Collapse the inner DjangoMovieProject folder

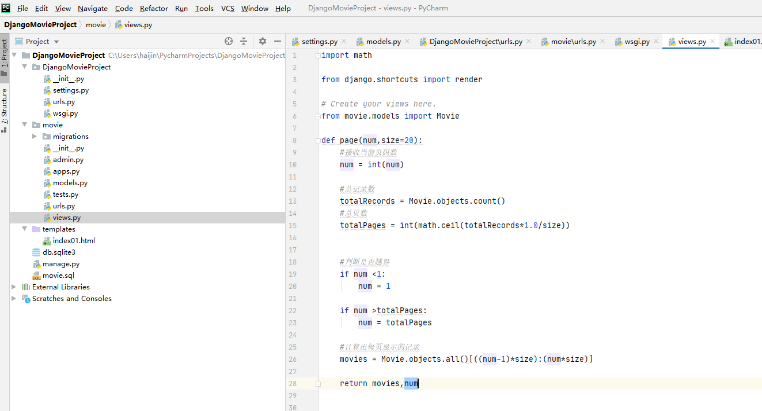coord(24,67)
